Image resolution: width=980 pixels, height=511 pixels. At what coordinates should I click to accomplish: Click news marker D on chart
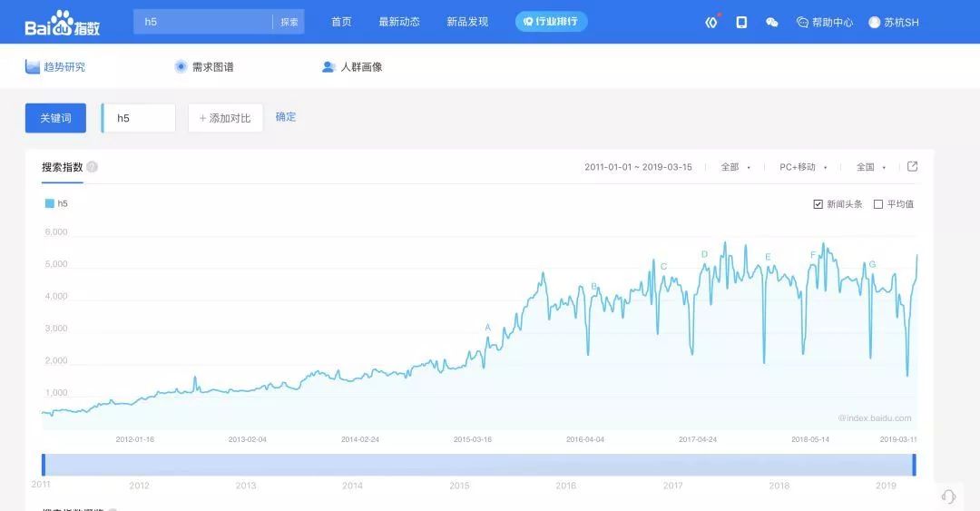(704, 254)
